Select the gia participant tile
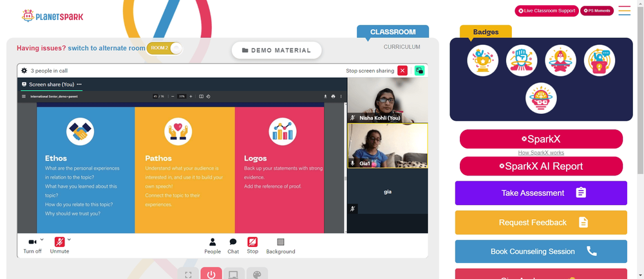The height and width of the screenshot is (279, 644). 388,192
